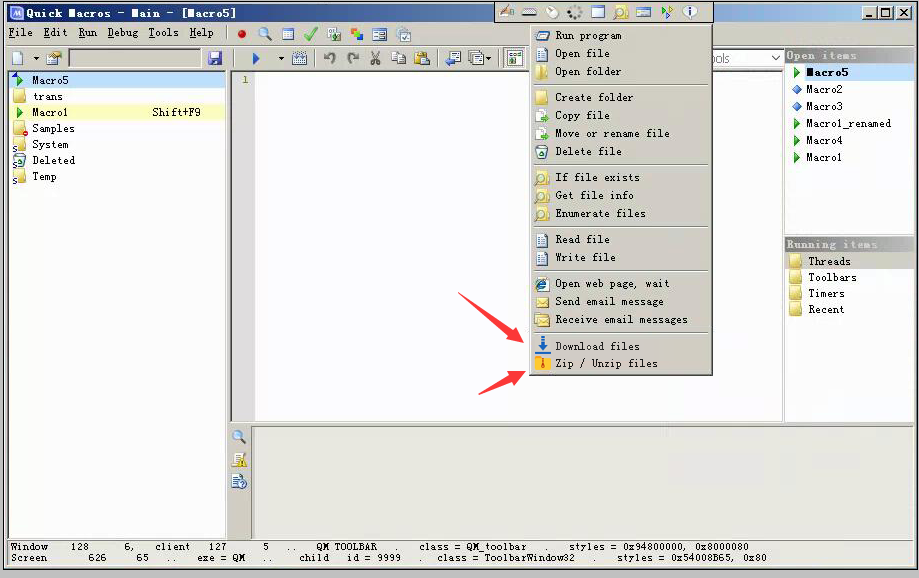Viewport: 919px width, 578px height.
Task: Expand the tools combo box
Action: click(x=775, y=59)
